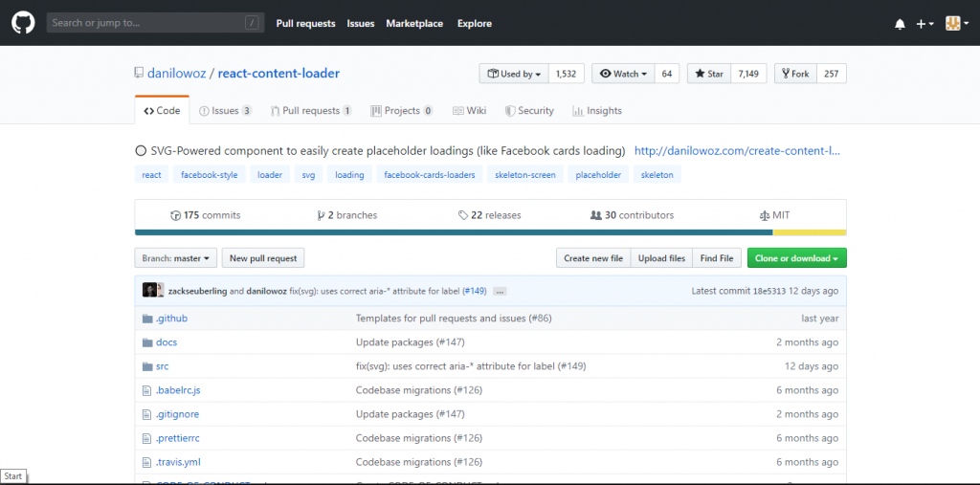The height and width of the screenshot is (485, 980).
Task: View the MIT license
Action: [774, 215]
